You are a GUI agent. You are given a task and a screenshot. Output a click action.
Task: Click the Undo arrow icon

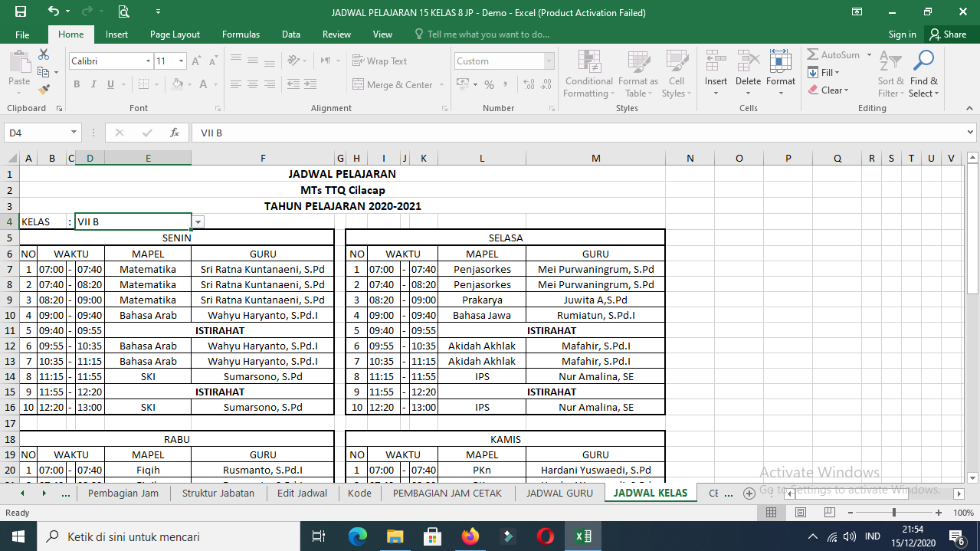[x=53, y=12]
